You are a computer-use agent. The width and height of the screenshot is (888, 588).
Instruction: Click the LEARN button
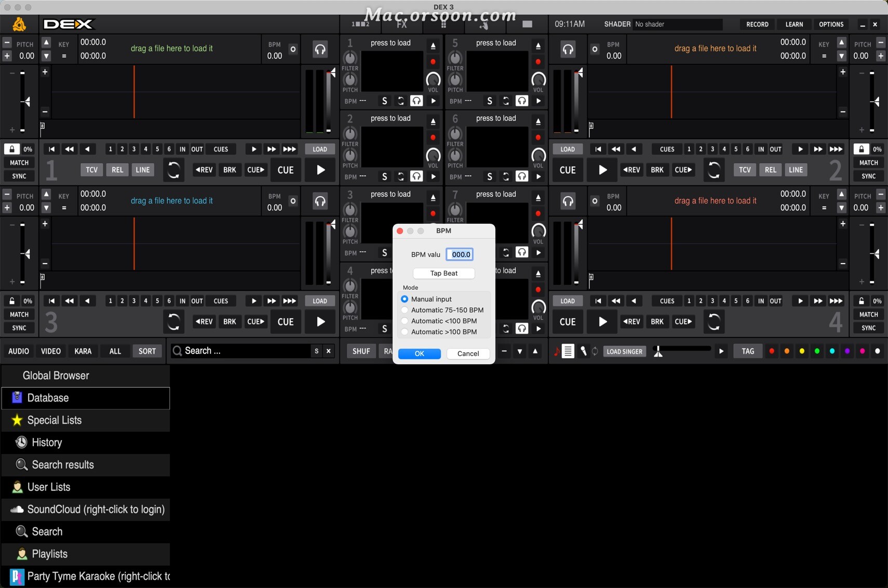coord(794,24)
